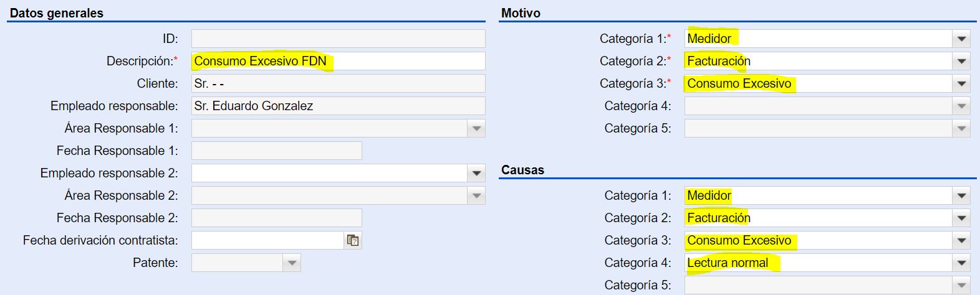Viewport: 980px width, 295px height.
Task: Open the Fecha derivación contratista calendar picker
Action: coord(353,240)
